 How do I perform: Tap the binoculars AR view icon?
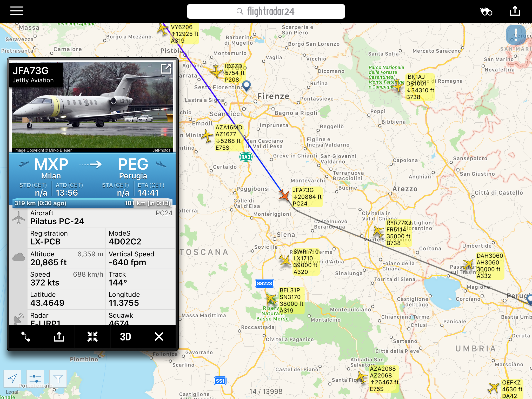486,12
